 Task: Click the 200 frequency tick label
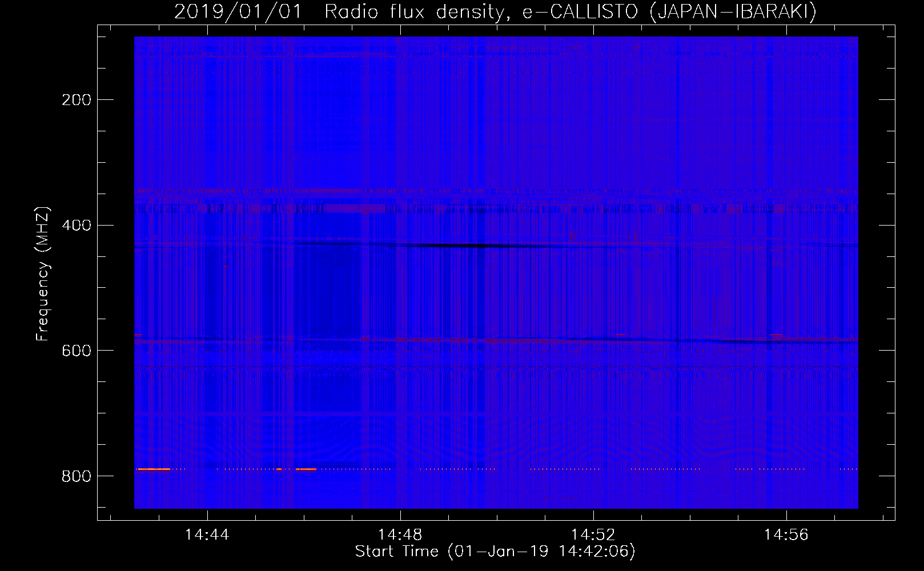tap(77, 100)
